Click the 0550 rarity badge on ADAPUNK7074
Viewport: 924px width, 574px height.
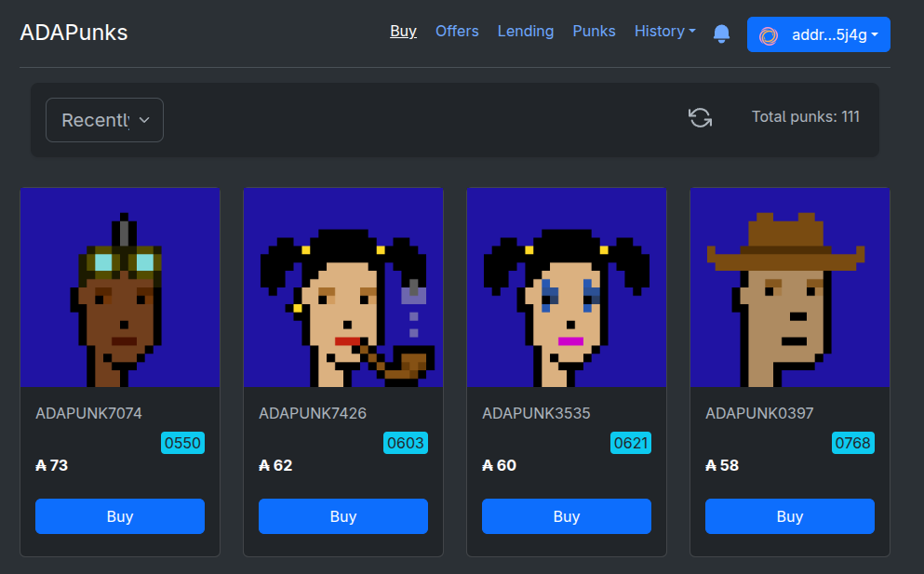point(182,443)
